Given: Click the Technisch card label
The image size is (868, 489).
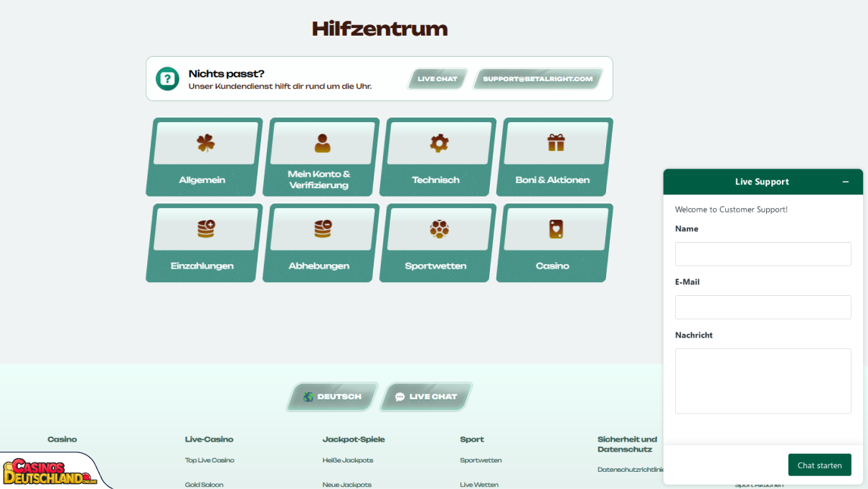Looking at the screenshot, I should [x=435, y=180].
